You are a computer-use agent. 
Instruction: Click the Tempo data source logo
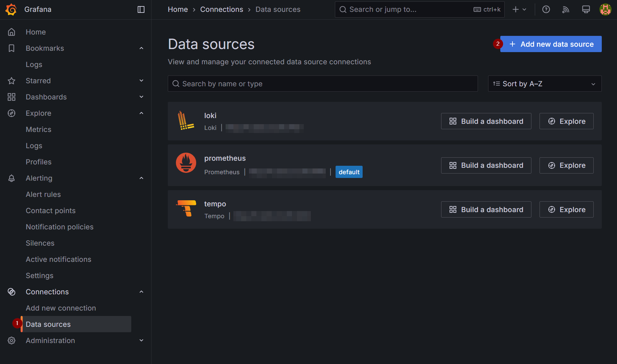point(186,208)
